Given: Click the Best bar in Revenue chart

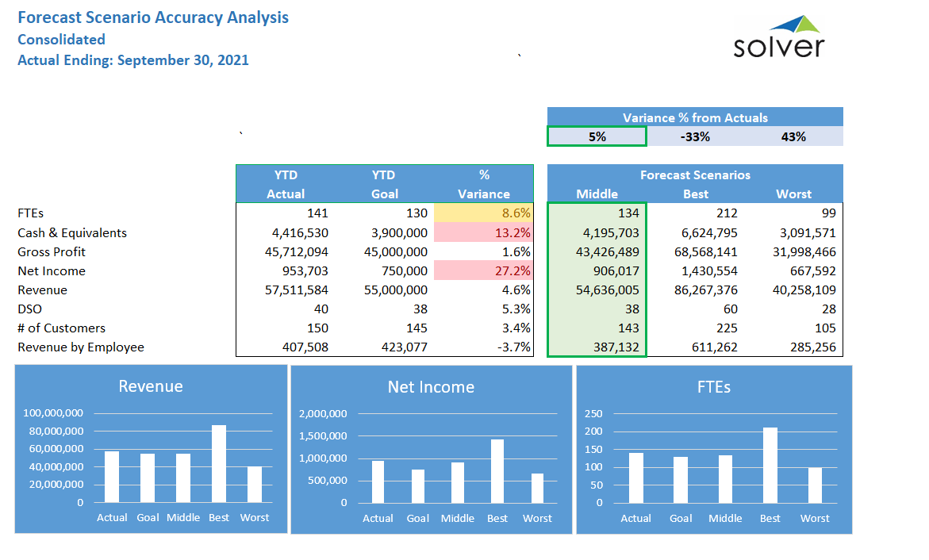Looking at the screenshot, I should pyautogui.click(x=219, y=464).
